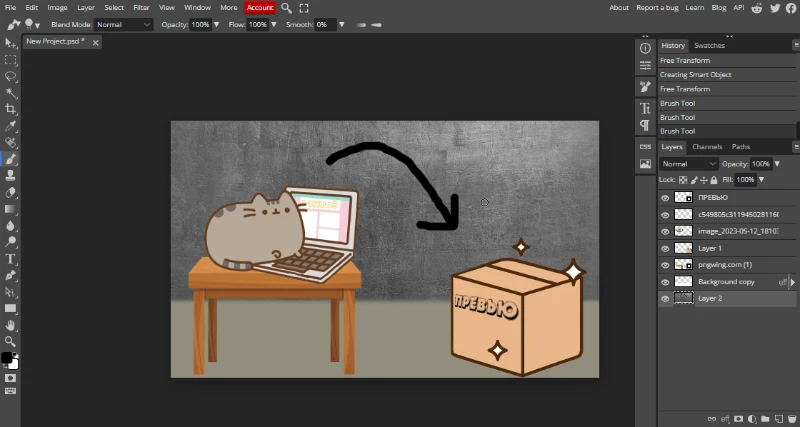Open the Blend Mode dropdown in options bar
The image size is (800, 427).
click(x=123, y=24)
